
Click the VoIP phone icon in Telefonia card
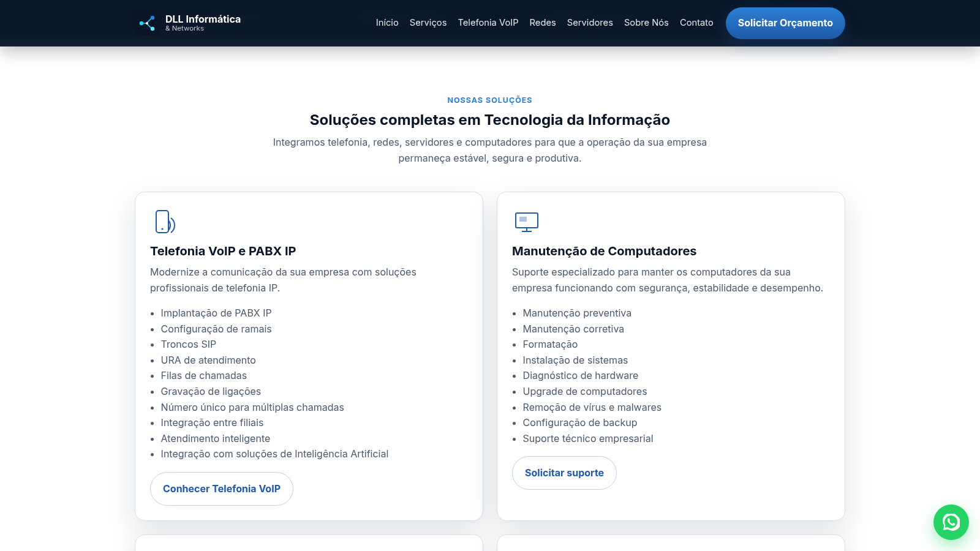coord(165,222)
